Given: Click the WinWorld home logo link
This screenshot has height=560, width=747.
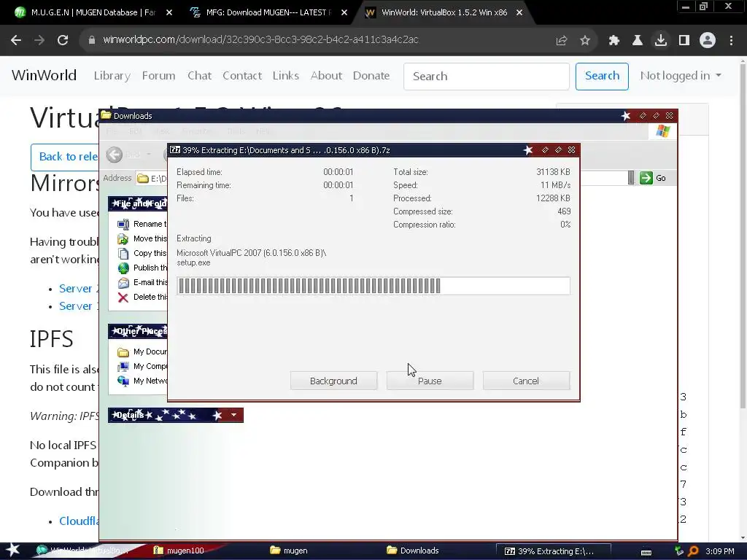Looking at the screenshot, I should point(44,75).
